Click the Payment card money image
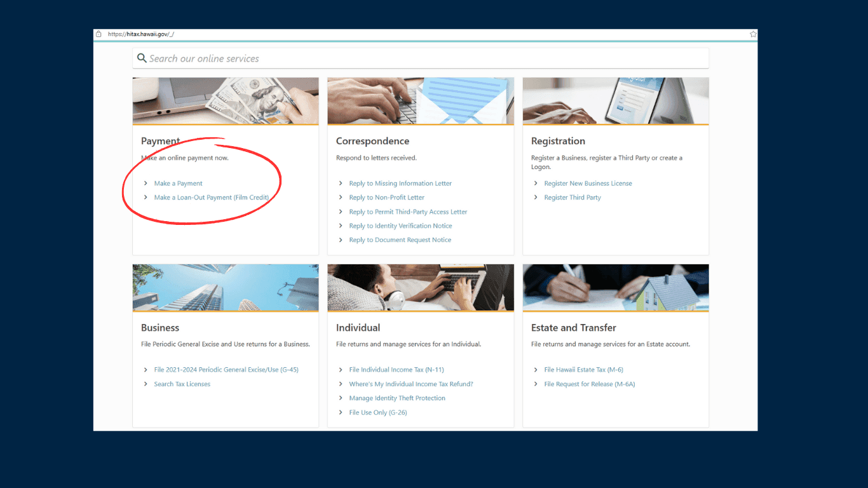The width and height of the screenshot is (868, 488). (x=226, y=101)
